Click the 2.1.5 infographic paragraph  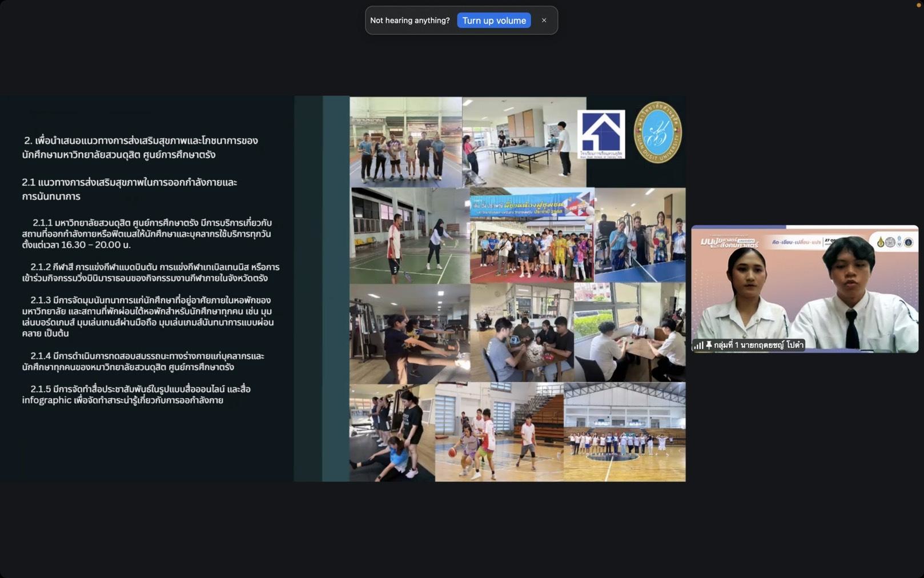[x=136, y=395]
